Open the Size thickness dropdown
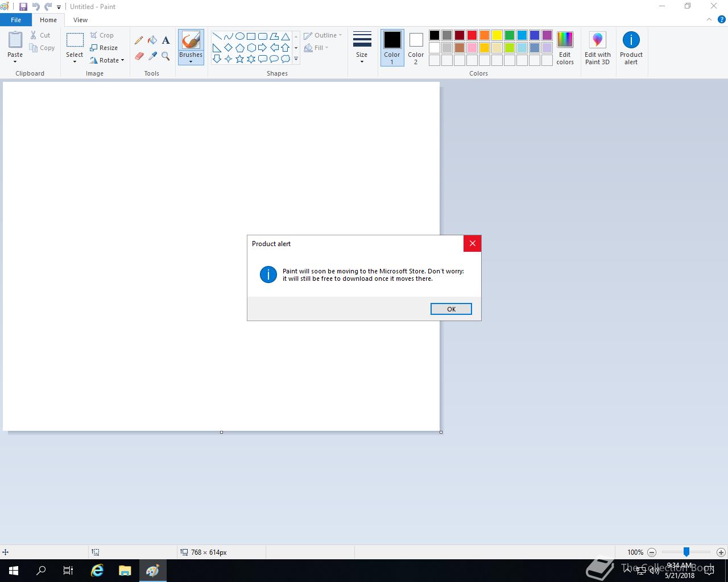 click(362, 48)
